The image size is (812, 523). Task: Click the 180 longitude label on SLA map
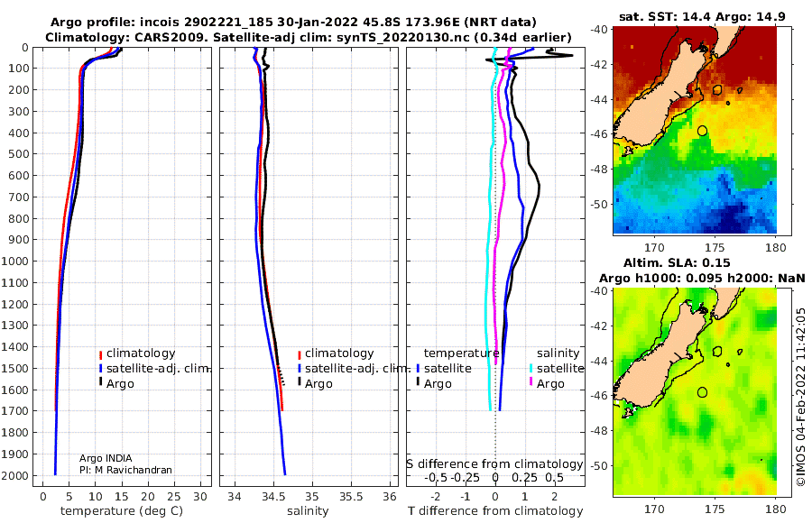click(x=776, y=509)
